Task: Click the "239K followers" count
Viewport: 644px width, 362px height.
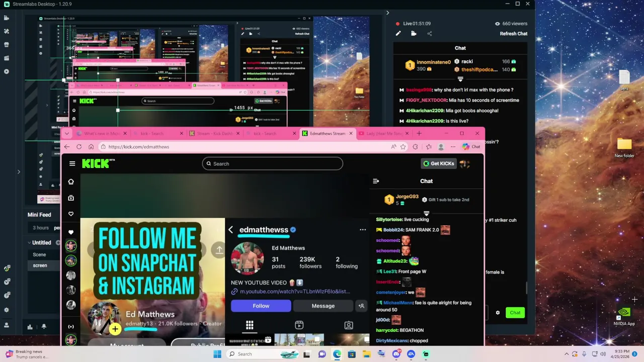Action: (310, 262)
